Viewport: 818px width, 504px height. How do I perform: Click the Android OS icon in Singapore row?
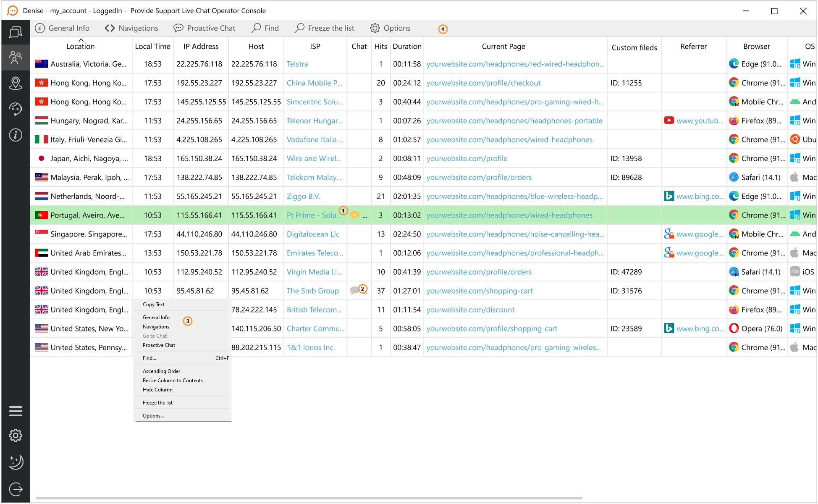794,234
